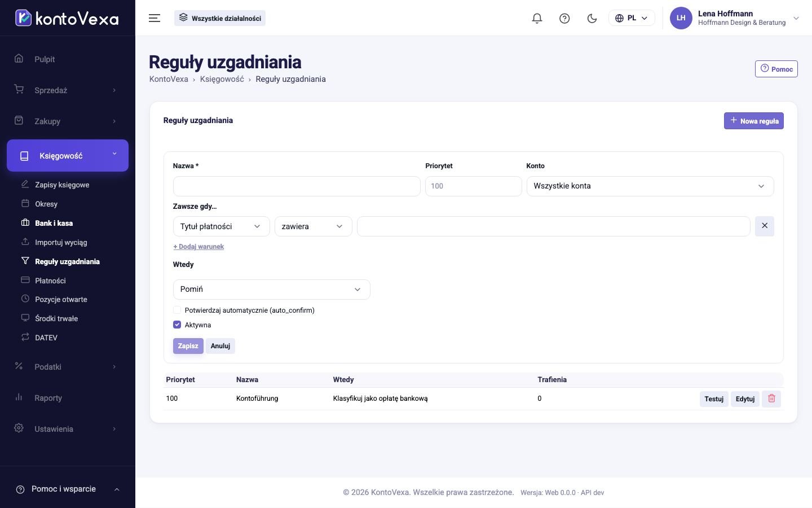The height and width of the screenshot is (508, 812).
Task: Open the Wtedy action dropdown Pomiń
Action: coord(271,290)
